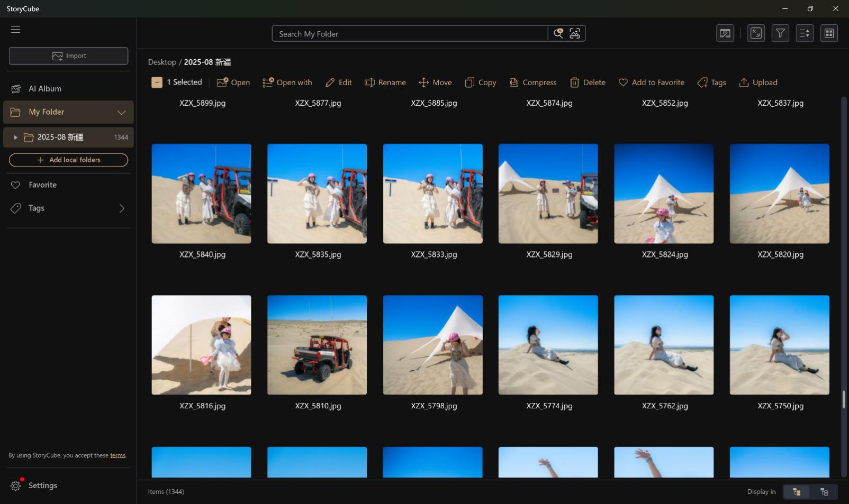Screen dimensions: 849x504
Task: Click the fullscreen expand arrows icon
Action: [x=756, y=33]
